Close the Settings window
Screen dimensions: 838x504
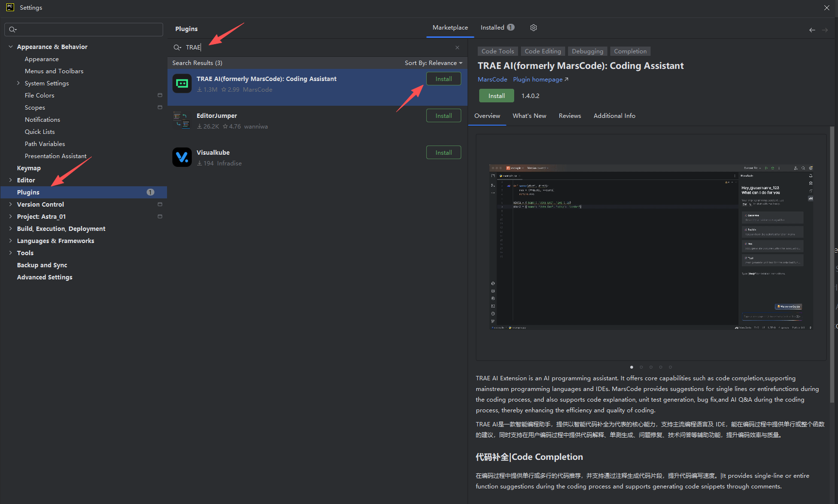(827, 7)
